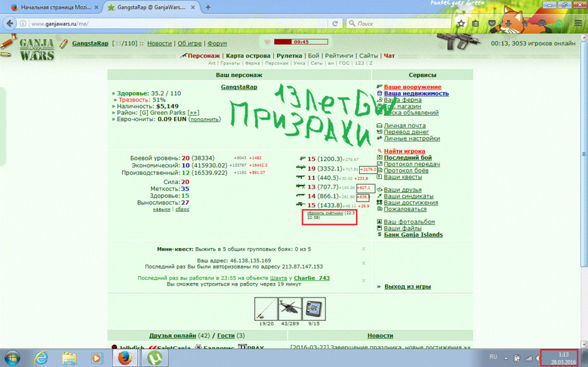Screen dimensions: 588x367
Task: Open Рейтинги in the main menu
Action: pos(339,56)
